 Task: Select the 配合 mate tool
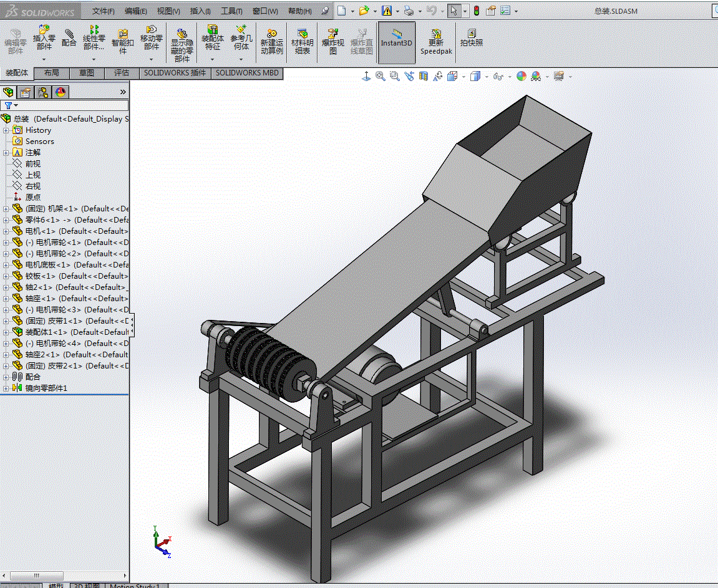pyautogui.click(x=69, y=38)
